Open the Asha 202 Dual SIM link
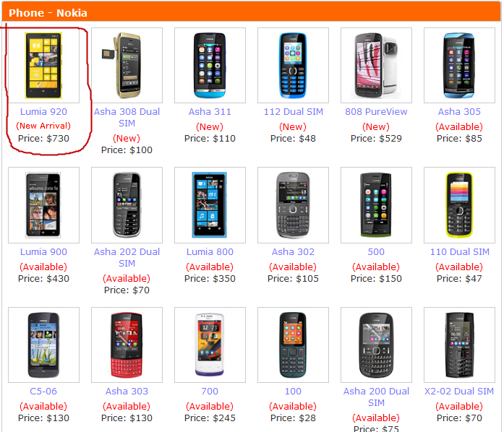 (127, 258)
